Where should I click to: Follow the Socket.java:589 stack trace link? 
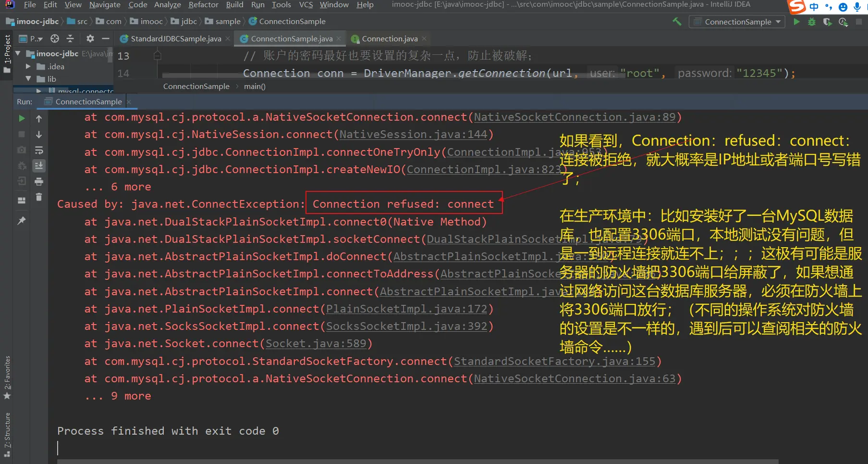pyautogui.click(x=316, y=344)
